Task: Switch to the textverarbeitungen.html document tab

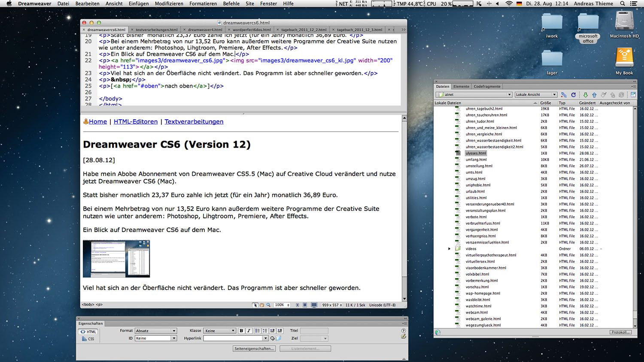Action: pos(156,30)
